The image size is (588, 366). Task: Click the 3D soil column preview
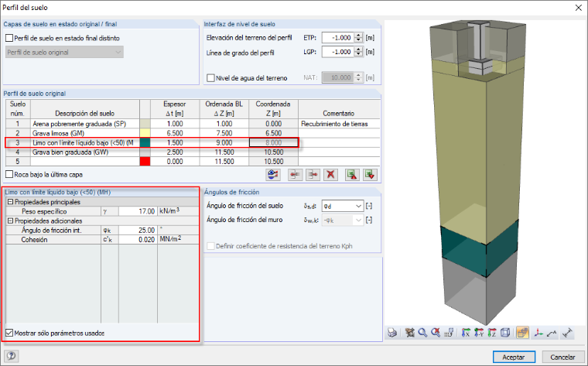(484, 173)
